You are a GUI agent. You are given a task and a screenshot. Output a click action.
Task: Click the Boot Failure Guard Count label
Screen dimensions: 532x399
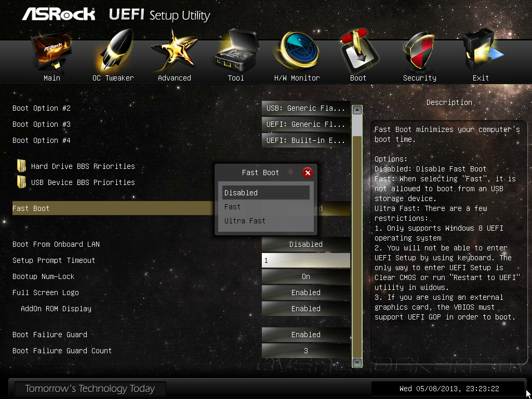(x=62, y=351)
